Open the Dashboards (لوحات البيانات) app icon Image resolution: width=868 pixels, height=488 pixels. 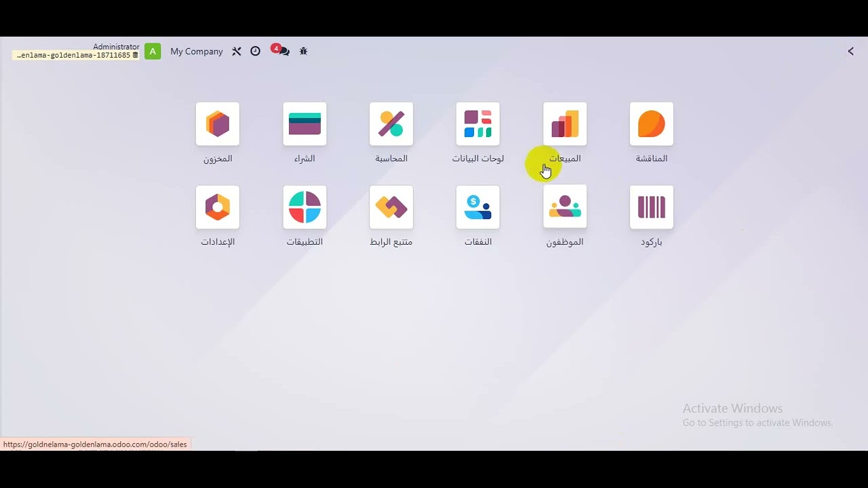click(478, 124)
